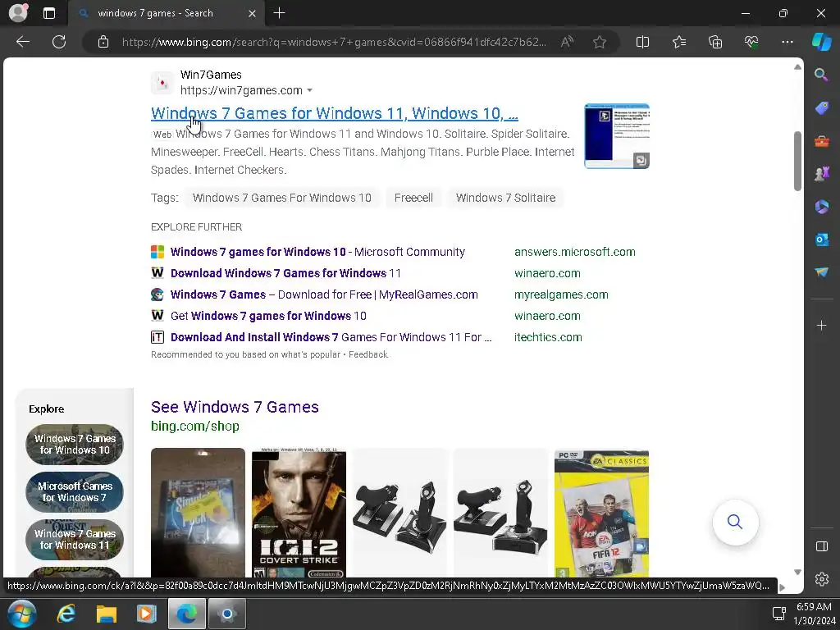Viewport: 840px width, 630px height.
Task: Click the address bar URL field
Action: (x=334, y=42)
